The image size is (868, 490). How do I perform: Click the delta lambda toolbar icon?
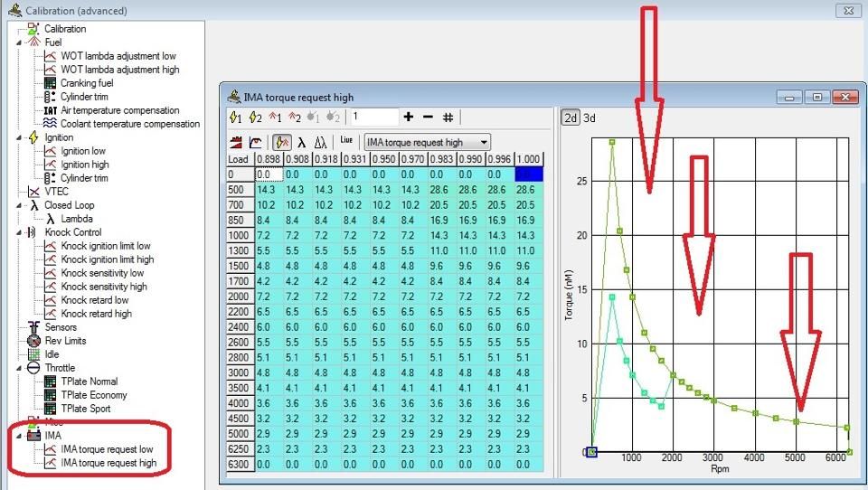(320, 143)
